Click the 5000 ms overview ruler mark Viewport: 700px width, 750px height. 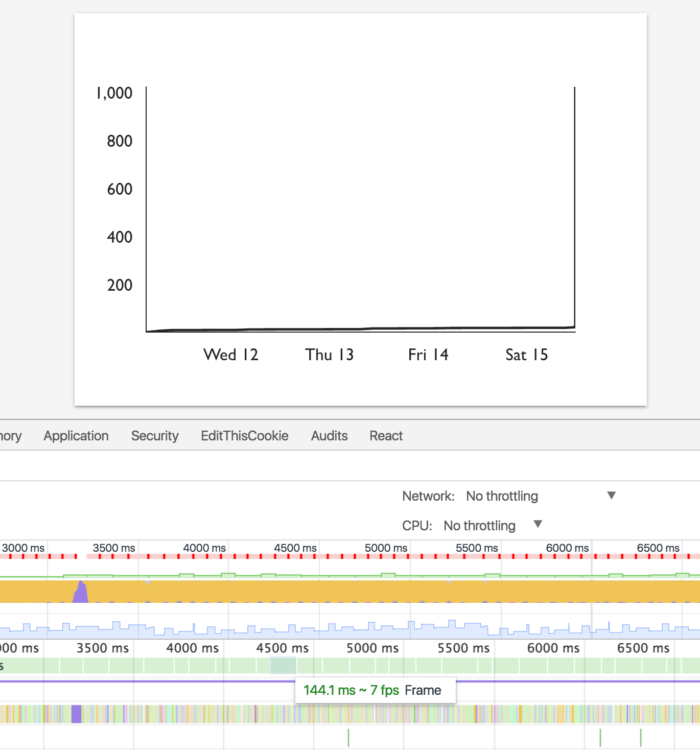[x=386, y=548]
